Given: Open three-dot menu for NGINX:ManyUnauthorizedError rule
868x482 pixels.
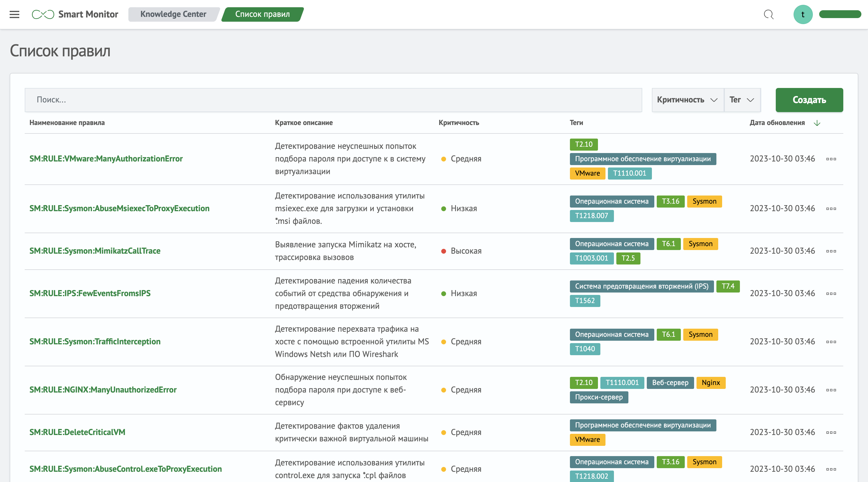Looking at the screenshot, I should 831,390.
